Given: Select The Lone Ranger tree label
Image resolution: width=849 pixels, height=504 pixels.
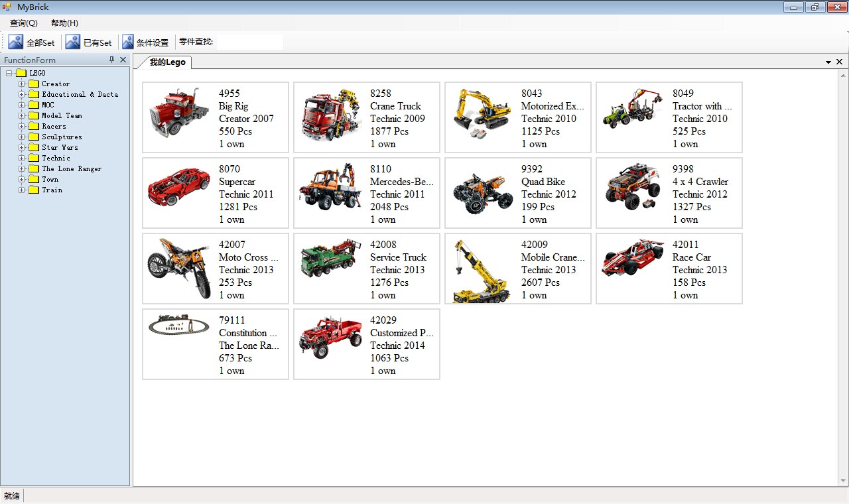Looking at the screenshot, I should (72, 168).
